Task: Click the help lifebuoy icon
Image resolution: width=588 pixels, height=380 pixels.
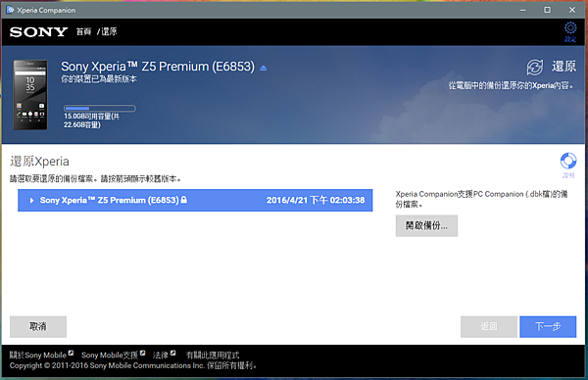Action: tap(568, 162)
